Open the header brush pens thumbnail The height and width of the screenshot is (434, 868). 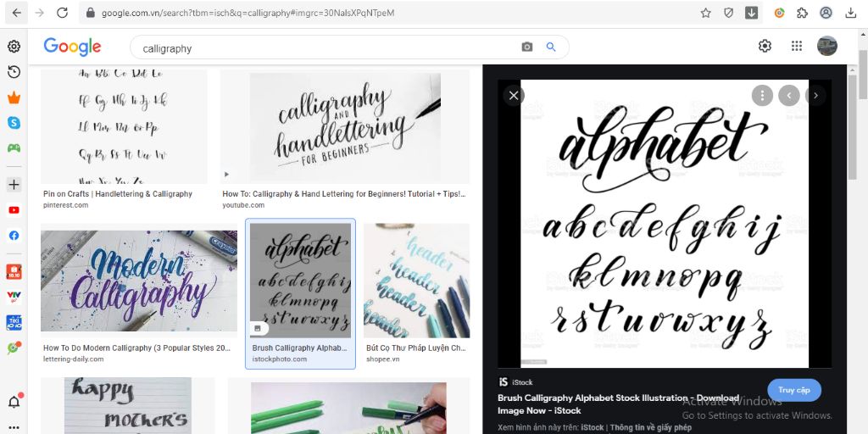(x=417, y=281)
